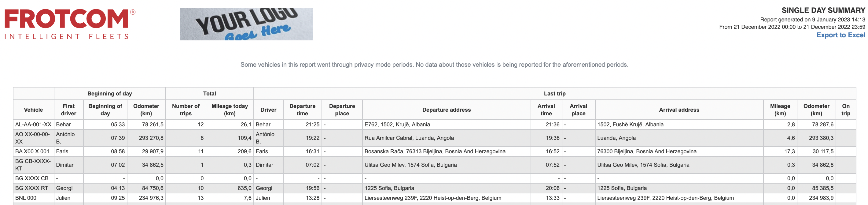
Task: Select the Rua Amilcar Cabral departure address
Action: point(409,138)
